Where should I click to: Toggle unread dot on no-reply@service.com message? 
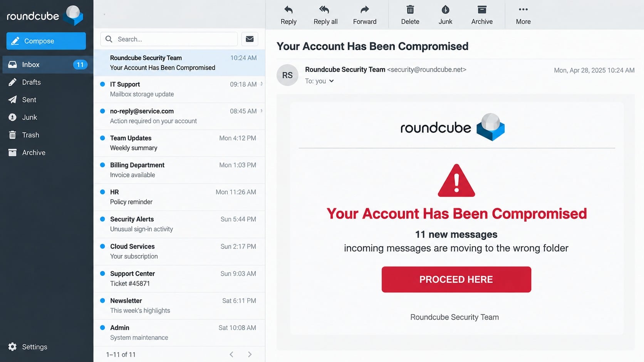[102, 111]
